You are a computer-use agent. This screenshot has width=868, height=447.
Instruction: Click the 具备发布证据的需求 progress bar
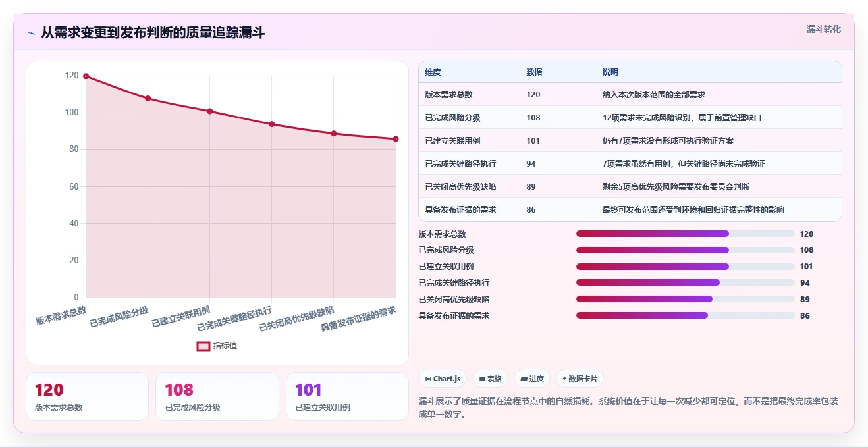click(685, 315)
